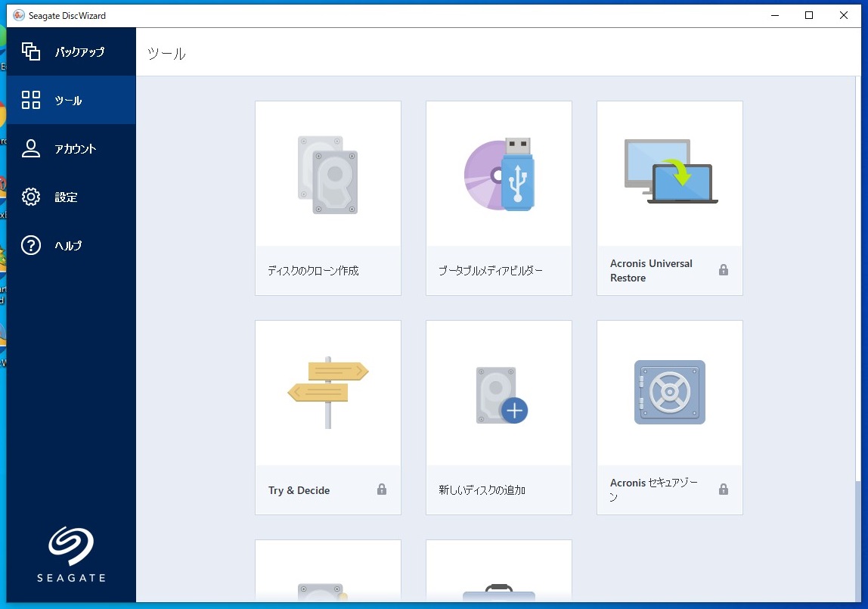Open 新しいディスクの追加 tile label
The height and width of the screenshot is (609, 868).
point(482,490)
